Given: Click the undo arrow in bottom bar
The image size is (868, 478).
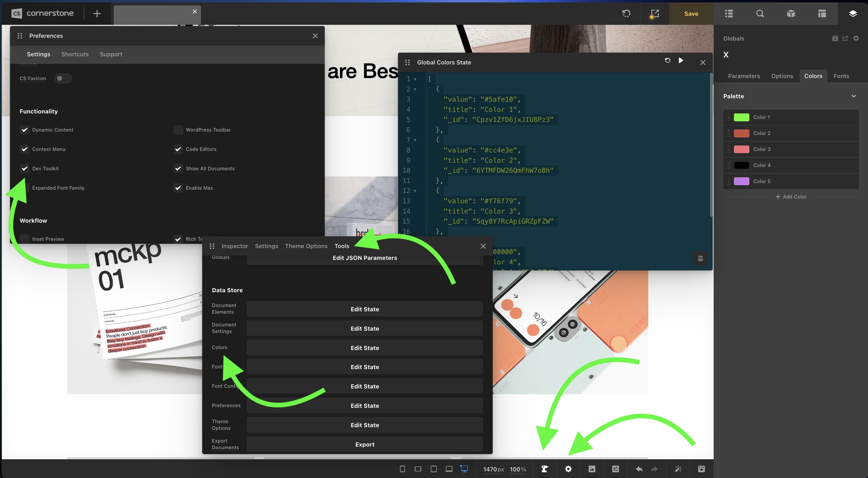Looking at the screenshot, I should (x=639, y=469).
